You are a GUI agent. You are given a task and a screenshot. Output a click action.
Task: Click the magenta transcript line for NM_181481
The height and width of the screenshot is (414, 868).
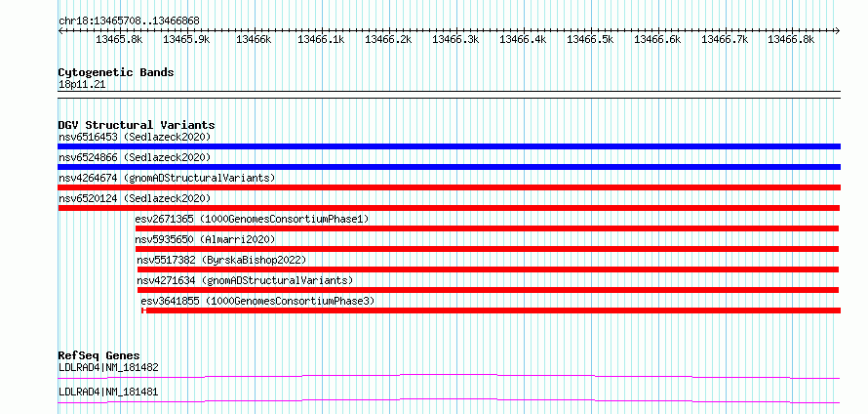tap(449, 400)
